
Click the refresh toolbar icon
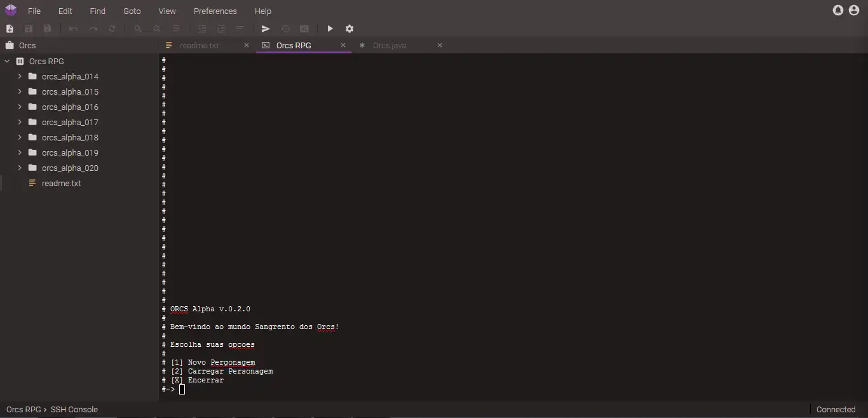(112, 29)
